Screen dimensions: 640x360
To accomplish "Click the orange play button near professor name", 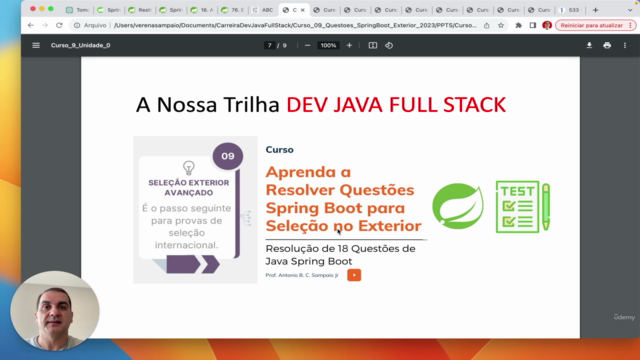I will (x=354, y=275).
